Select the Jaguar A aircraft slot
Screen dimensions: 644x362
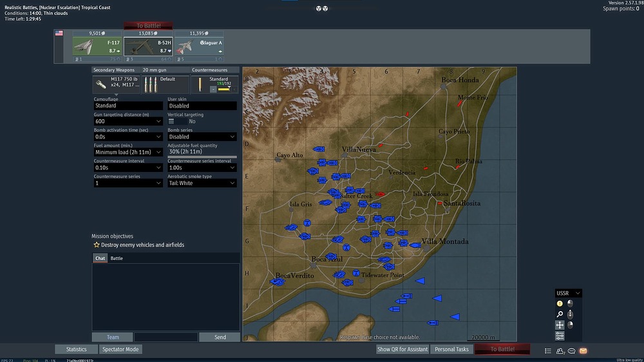tap(199, 46)
